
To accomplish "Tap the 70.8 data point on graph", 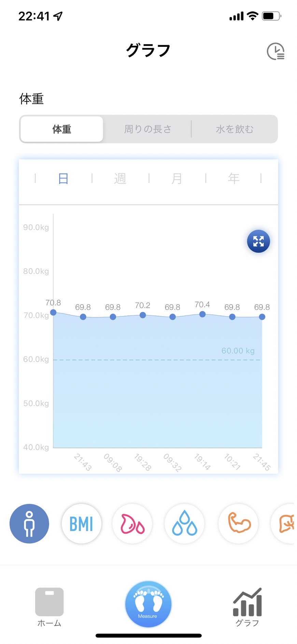I will pos(53,312).
